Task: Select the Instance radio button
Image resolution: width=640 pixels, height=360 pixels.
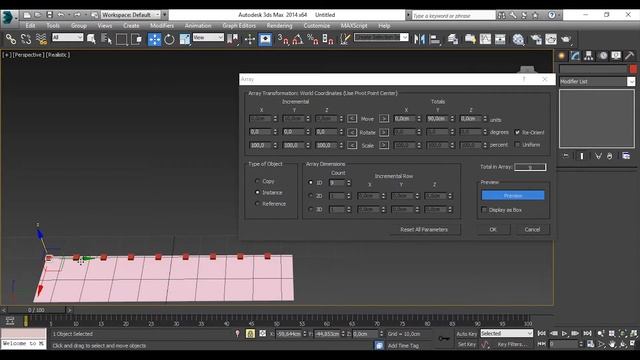Action: click(257, 192)
